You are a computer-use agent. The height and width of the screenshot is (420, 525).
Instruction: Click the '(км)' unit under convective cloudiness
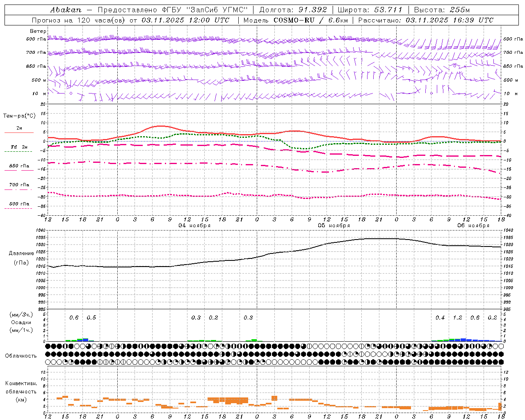click(x=21, y=399)
